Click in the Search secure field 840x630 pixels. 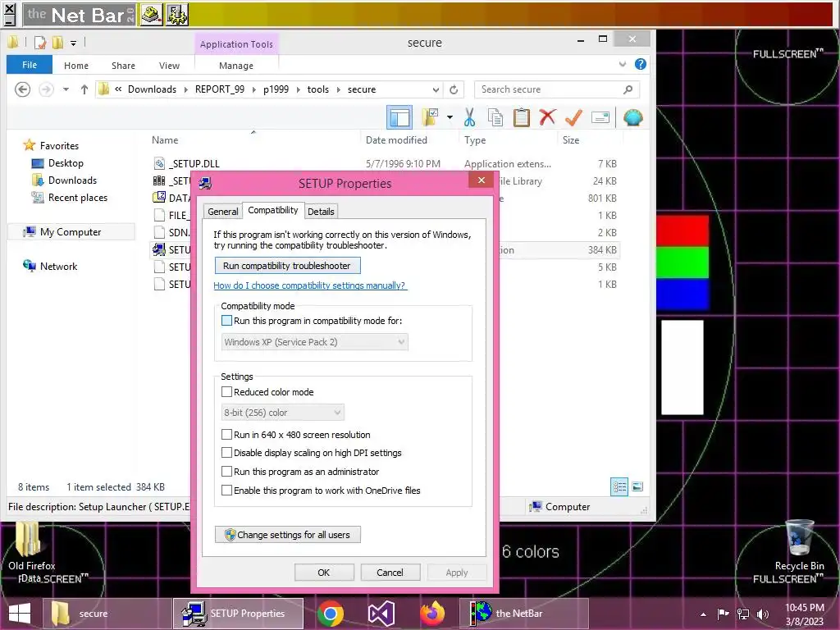[557, 89]
